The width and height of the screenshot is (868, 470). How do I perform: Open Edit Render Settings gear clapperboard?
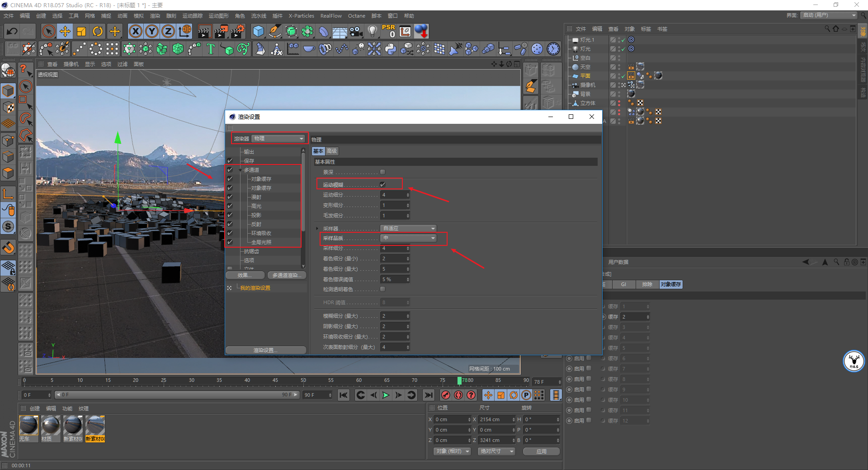coord(238,31)
